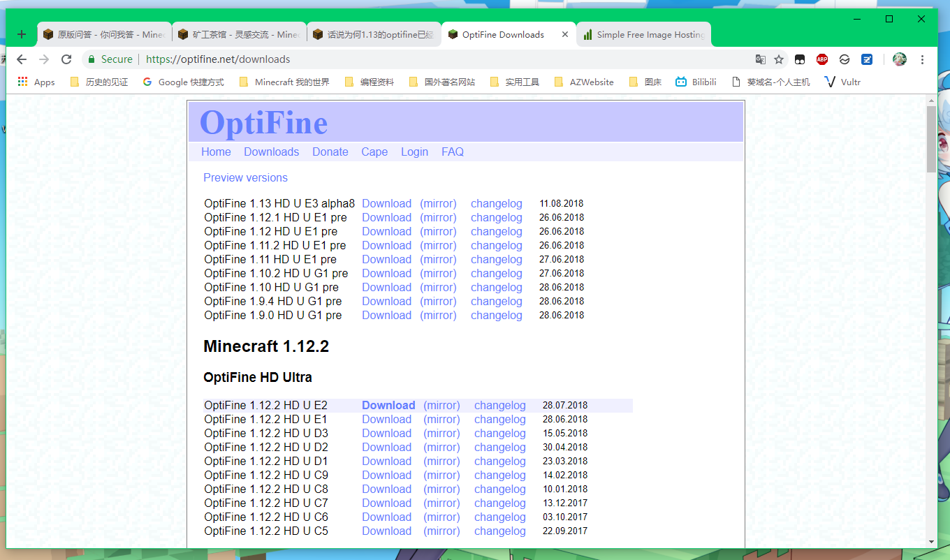950x560 pixels.
Task: Open the Donate nav link
Action: pyautogui.click(x=330, y=152)
